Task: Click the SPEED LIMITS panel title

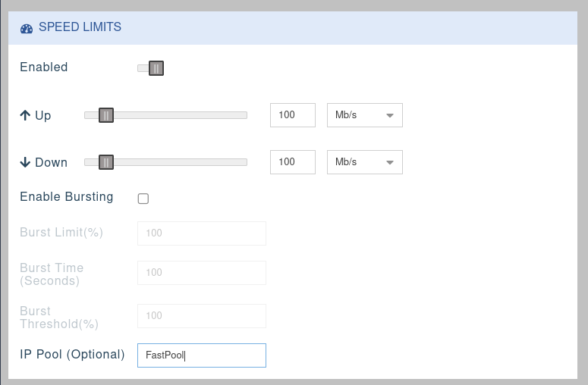Action: click(x=80, y=27)
